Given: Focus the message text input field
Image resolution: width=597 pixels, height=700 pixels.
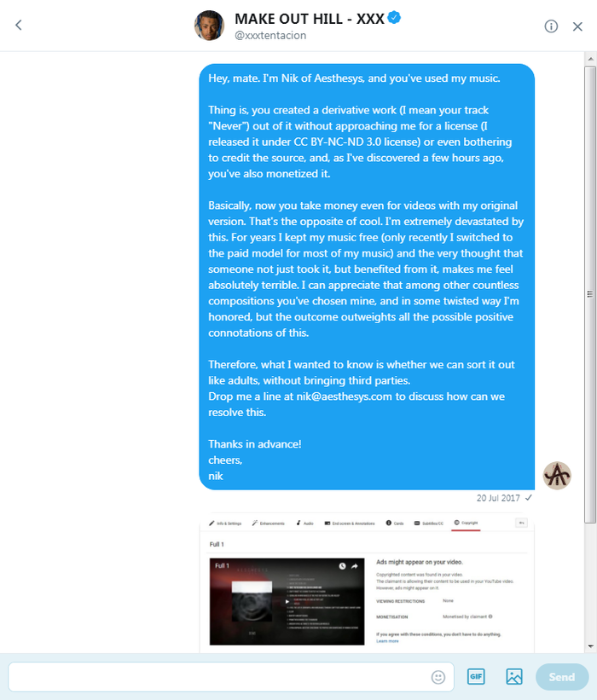Looking at the screenshot, I should pyautogui.click(x=219, y=677).
